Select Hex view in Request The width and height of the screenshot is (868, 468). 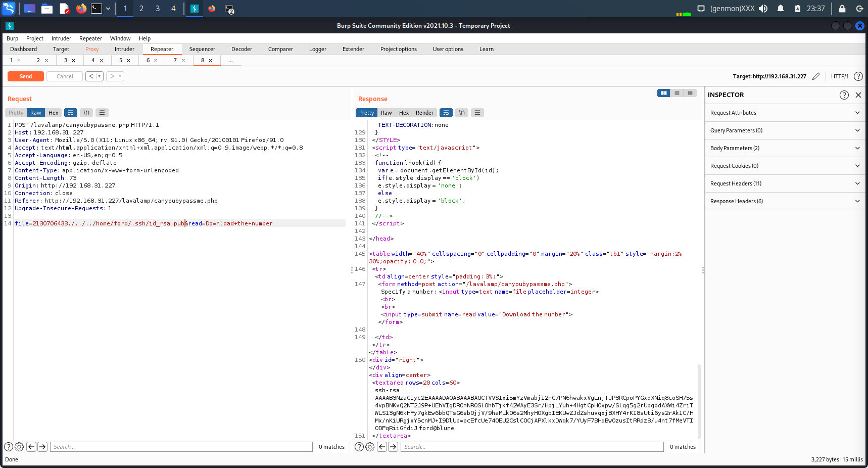[54, 113]
